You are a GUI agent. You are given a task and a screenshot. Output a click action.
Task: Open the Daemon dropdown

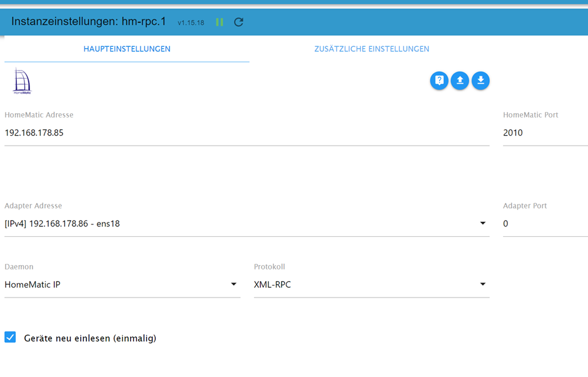point(122,285)
